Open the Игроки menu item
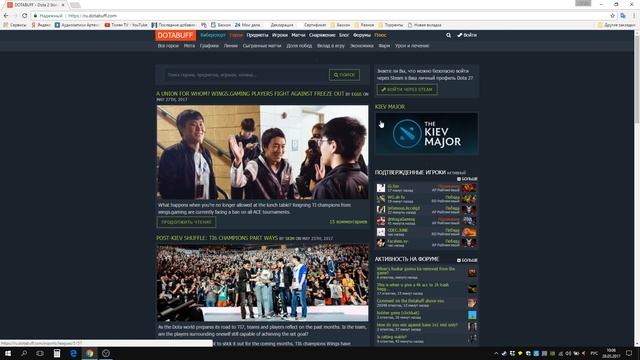The width and height of the screenshot is (640, 360). click(280, 35)
